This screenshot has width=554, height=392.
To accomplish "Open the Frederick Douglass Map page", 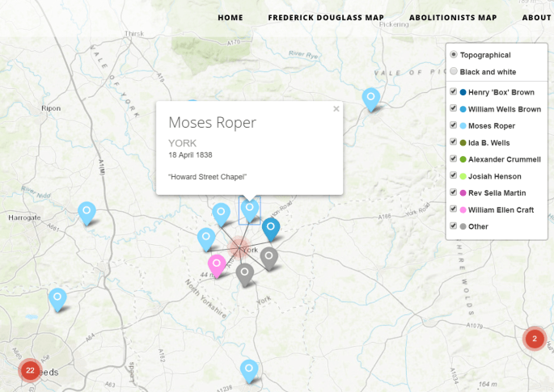I will (x=326, y=18).
